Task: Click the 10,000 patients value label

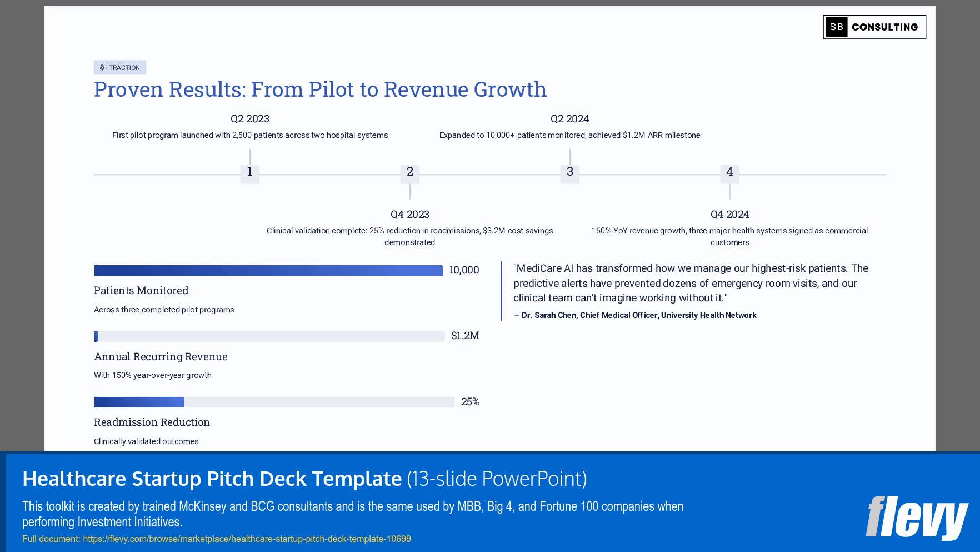Action: pyautogui.click(x=464, y=270)
